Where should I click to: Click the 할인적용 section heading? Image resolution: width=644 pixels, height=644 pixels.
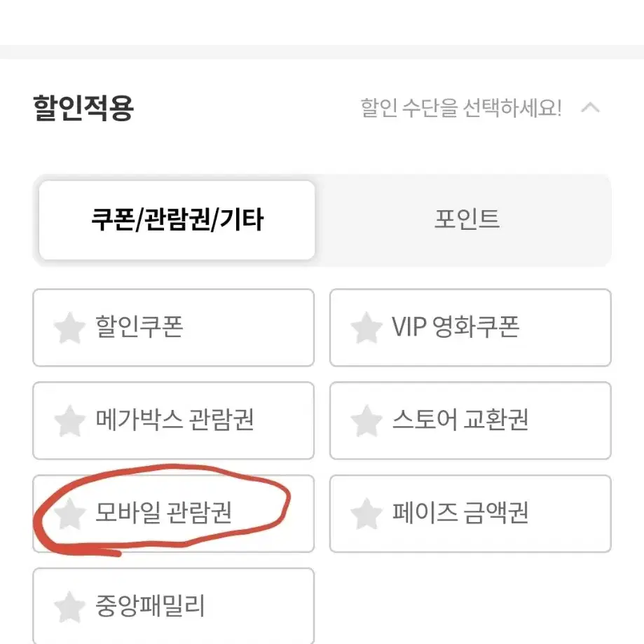(x=83, y=108)
